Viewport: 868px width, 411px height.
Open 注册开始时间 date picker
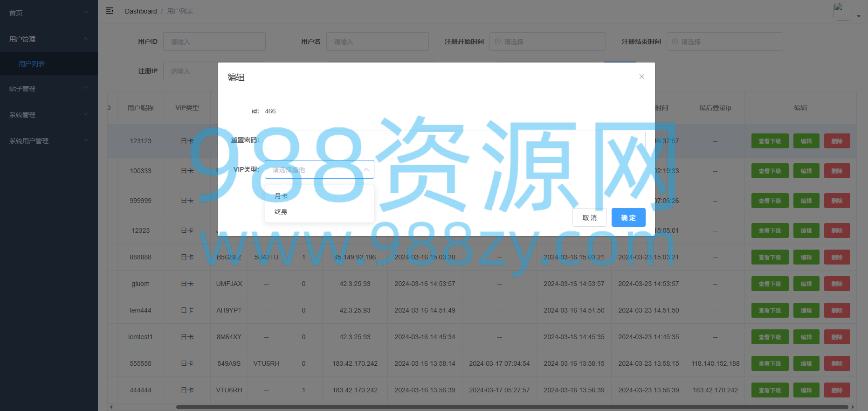pyautogui.click(x=548, y=42)
